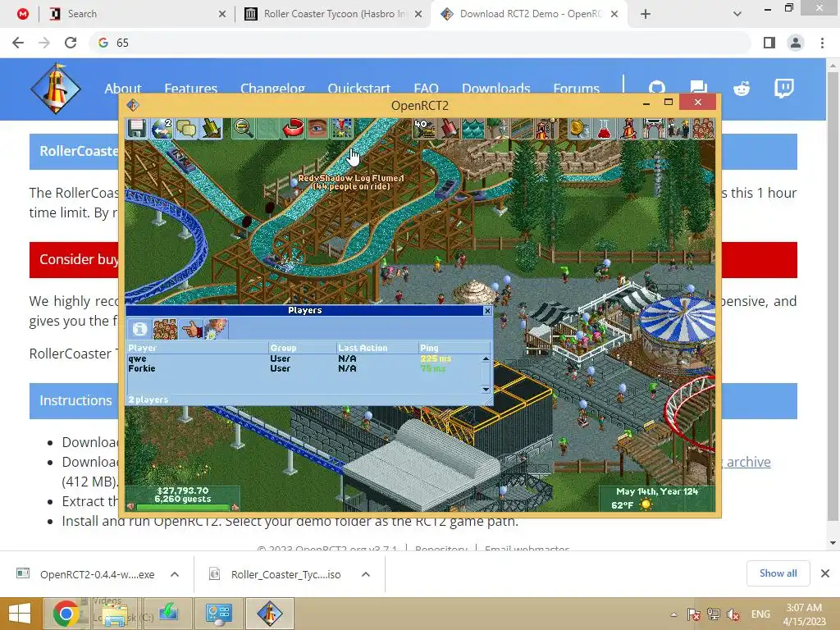Open the eye view options icon
Image resolution: width=840 pixels, height=630 pixels.
[x=317, y=129]
